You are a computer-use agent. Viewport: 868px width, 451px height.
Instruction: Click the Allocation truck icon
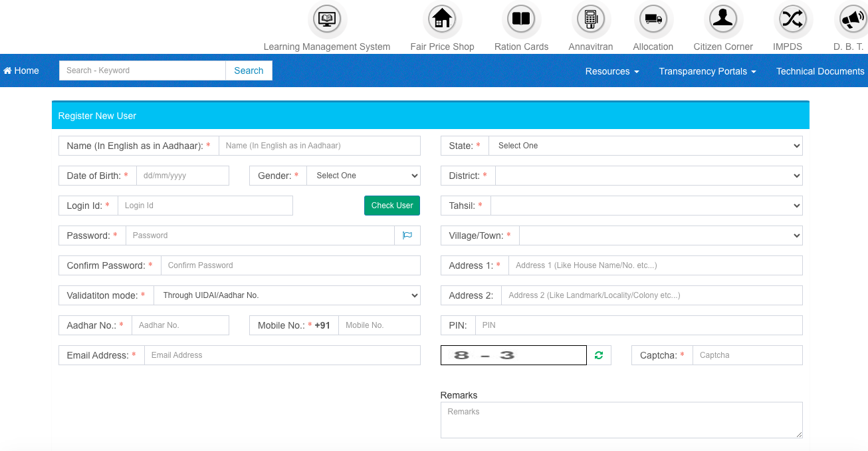click(653, 19)
